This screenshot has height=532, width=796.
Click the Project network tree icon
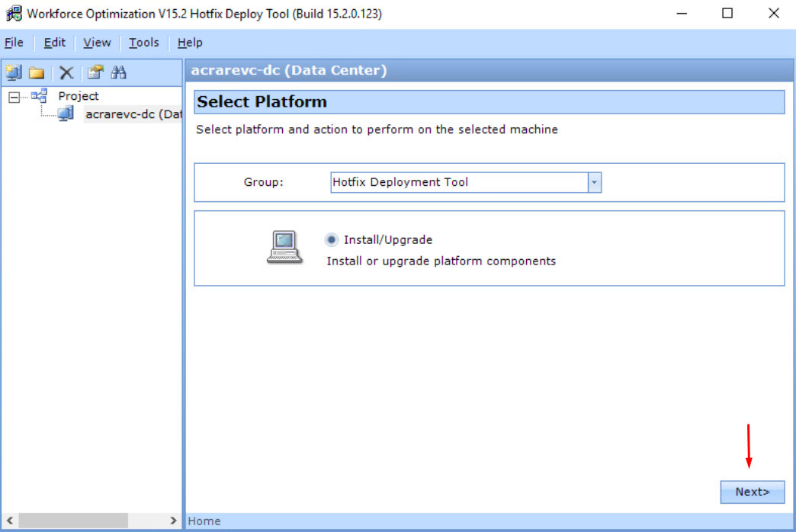(x=39, y=96)
